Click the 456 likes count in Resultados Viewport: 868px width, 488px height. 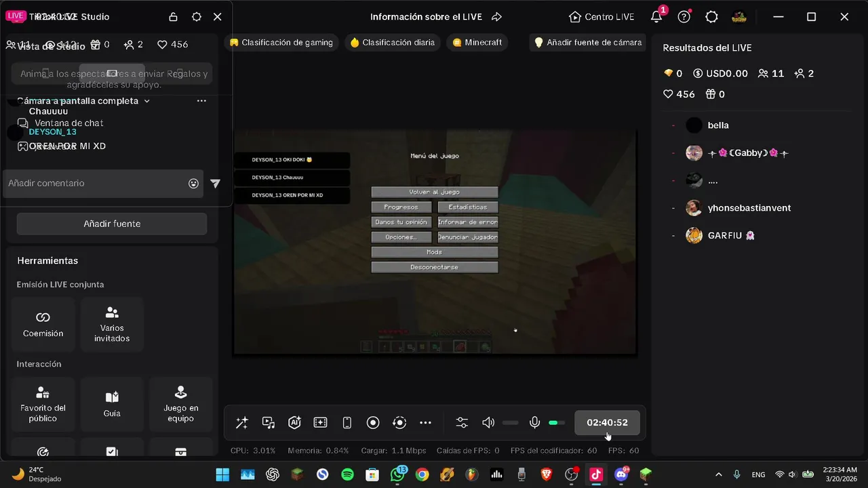(x=679, y=94)
